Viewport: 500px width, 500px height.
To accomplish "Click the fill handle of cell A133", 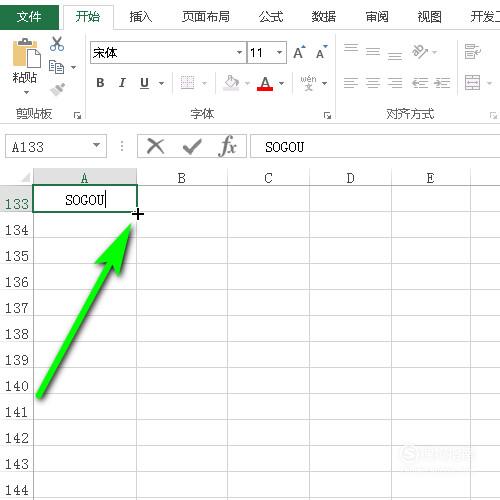I will 137,212.
